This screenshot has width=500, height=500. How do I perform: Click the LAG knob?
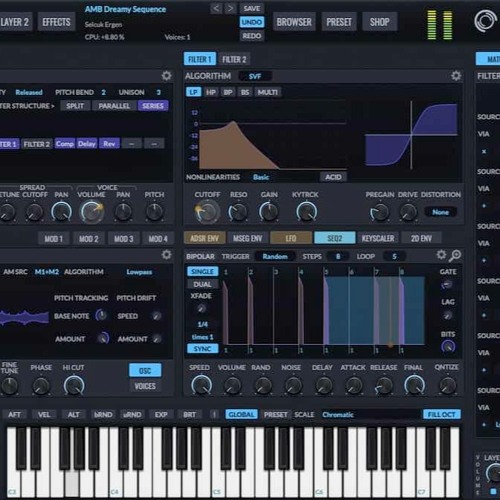point(447,315)
